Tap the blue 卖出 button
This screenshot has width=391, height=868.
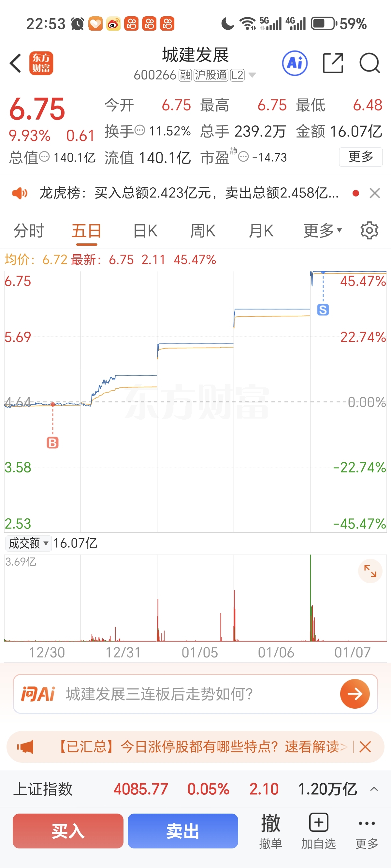click(183, 831)
